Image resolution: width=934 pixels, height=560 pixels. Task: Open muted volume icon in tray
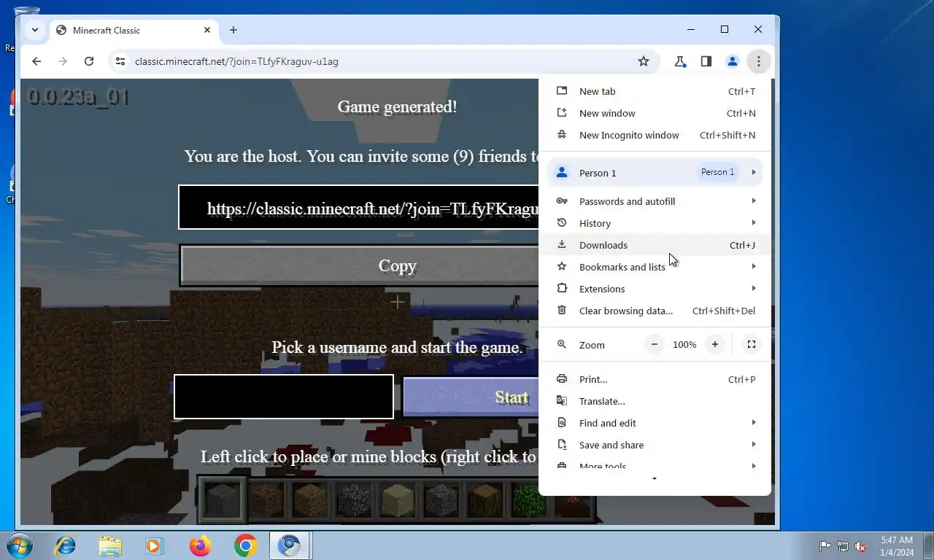[860, 545]
